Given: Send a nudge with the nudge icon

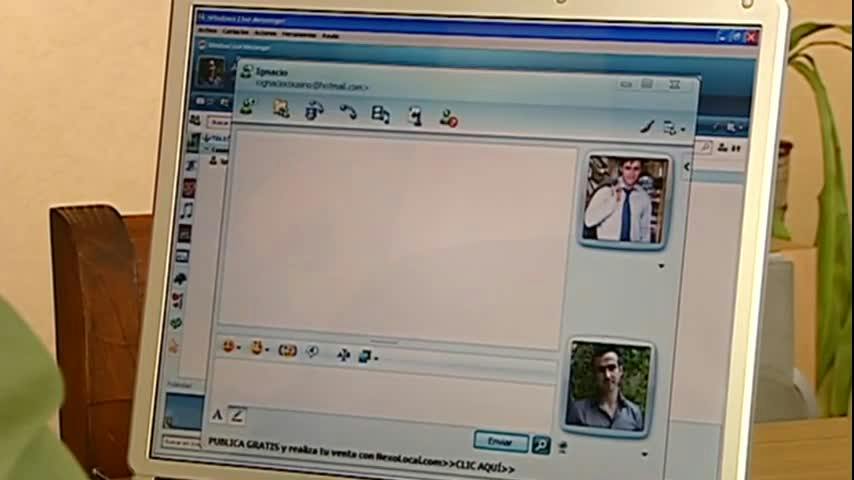Looking at the screenshot, I should pyautogui.click(x=288, y=350).
